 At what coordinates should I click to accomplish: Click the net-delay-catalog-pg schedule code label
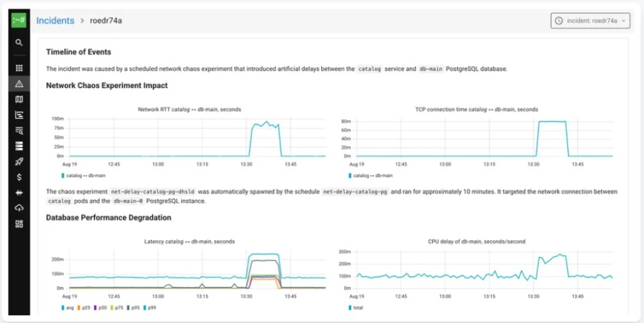355,192
